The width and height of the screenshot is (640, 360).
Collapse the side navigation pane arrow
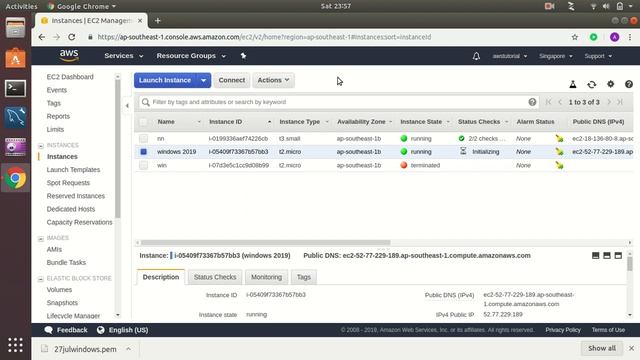(127, 106)
